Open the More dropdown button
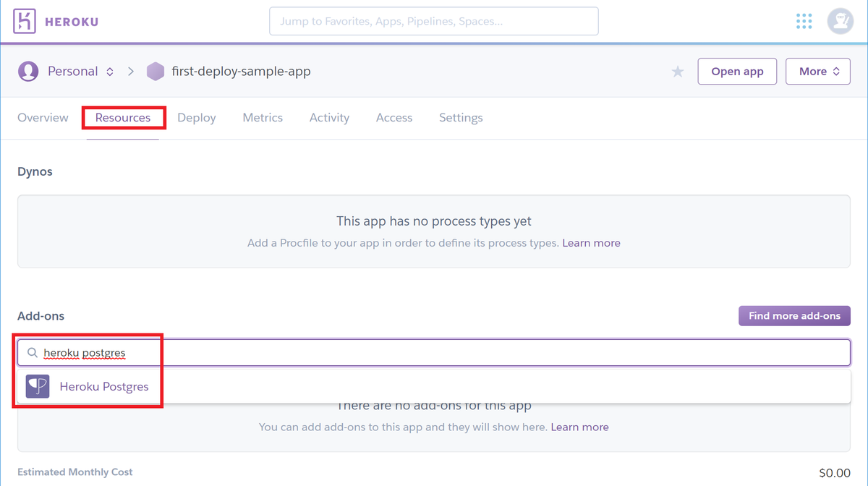 [818, 72]
